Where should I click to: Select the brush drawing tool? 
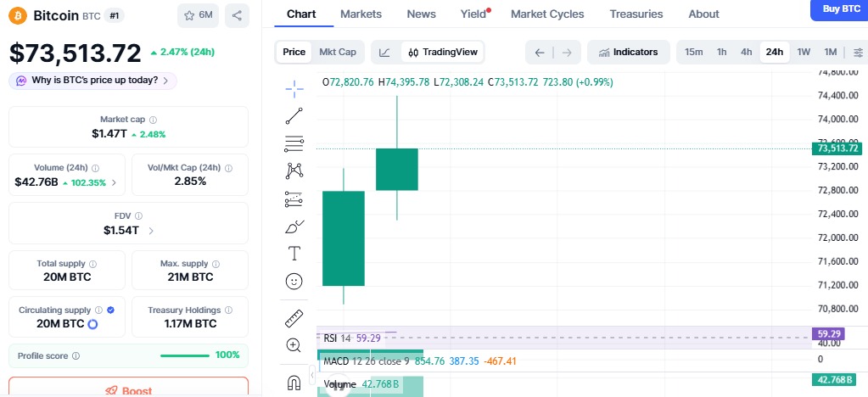click(x=294, y=226)
